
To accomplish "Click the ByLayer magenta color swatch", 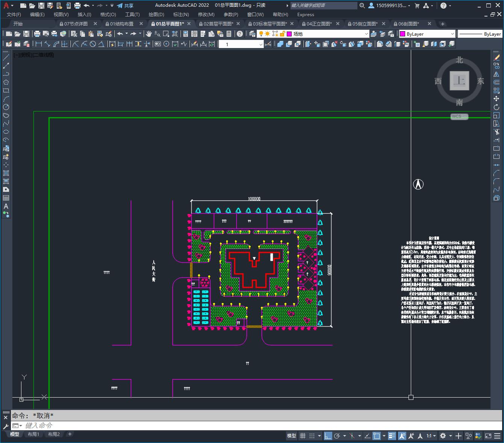I will pyautogui.click(x=402, y=34).
